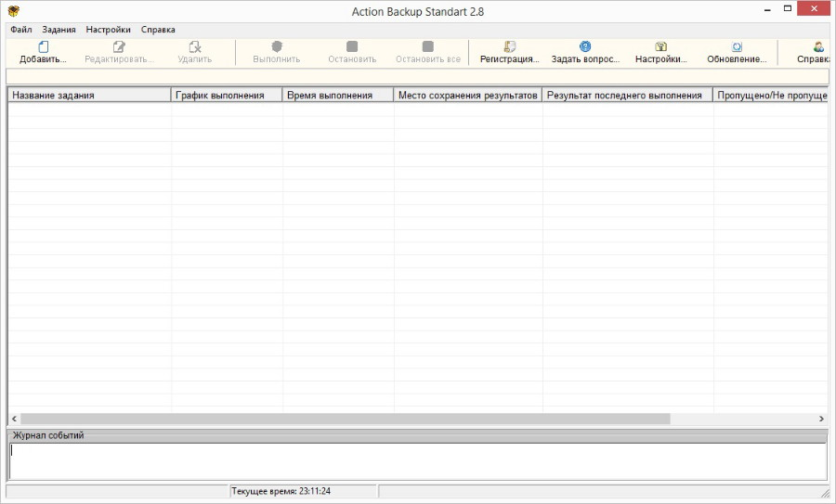The image size is (836, 504).
Task: Click Результат последнего выполнения column header
Action: (x=628, y=96)
